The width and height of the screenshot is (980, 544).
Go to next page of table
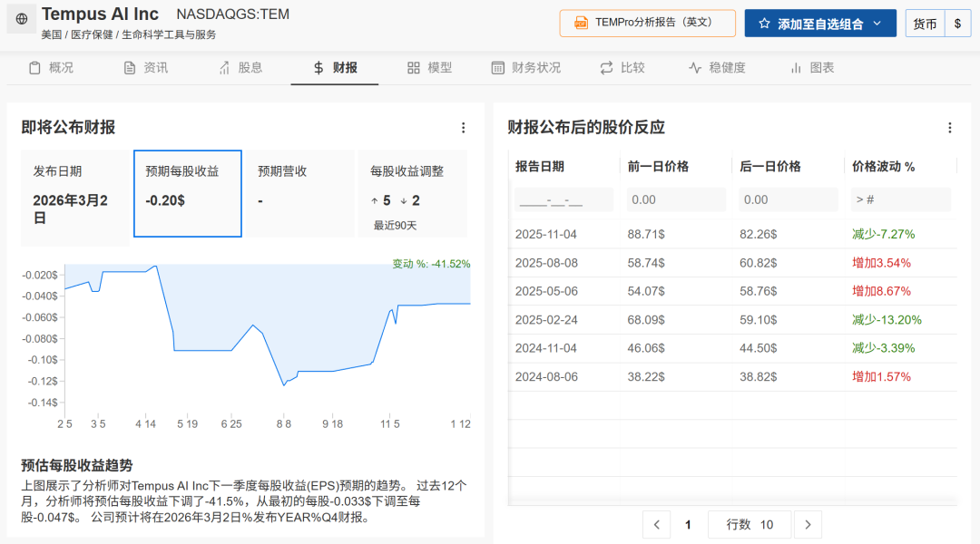(808, 524)
